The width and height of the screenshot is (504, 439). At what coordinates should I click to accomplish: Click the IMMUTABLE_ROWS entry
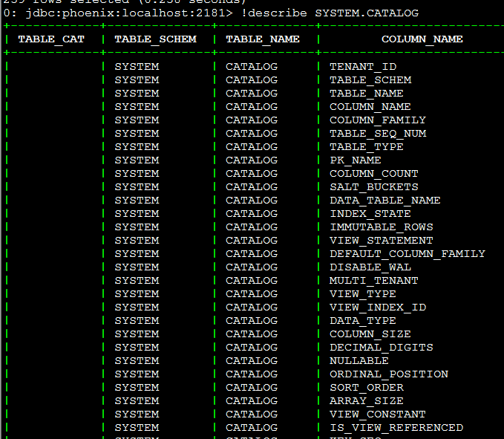(x=382, y=227)
